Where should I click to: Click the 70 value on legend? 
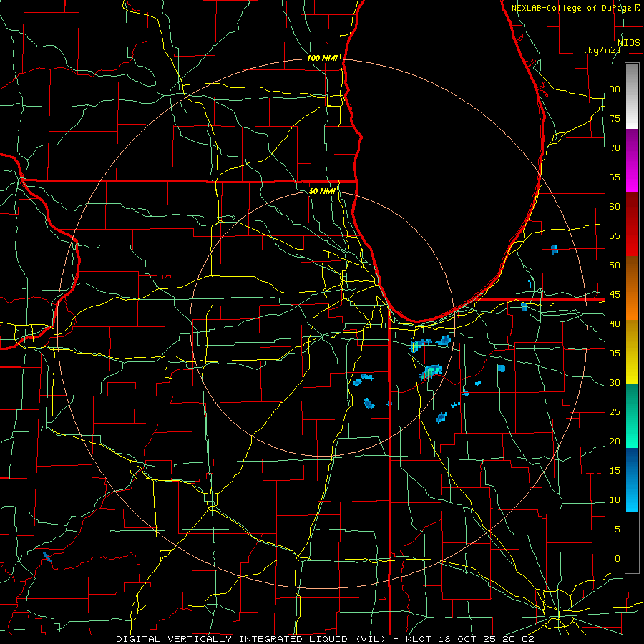pos(615,148)
